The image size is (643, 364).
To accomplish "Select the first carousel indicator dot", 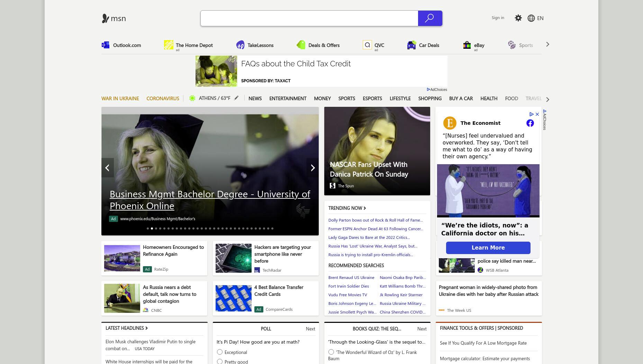I will (148, 228).
